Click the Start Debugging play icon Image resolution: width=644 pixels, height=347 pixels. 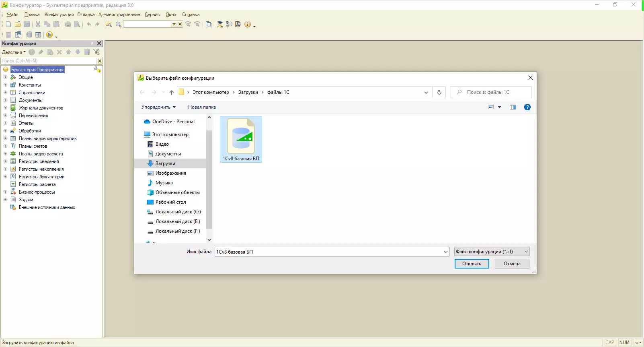[49, 35]
